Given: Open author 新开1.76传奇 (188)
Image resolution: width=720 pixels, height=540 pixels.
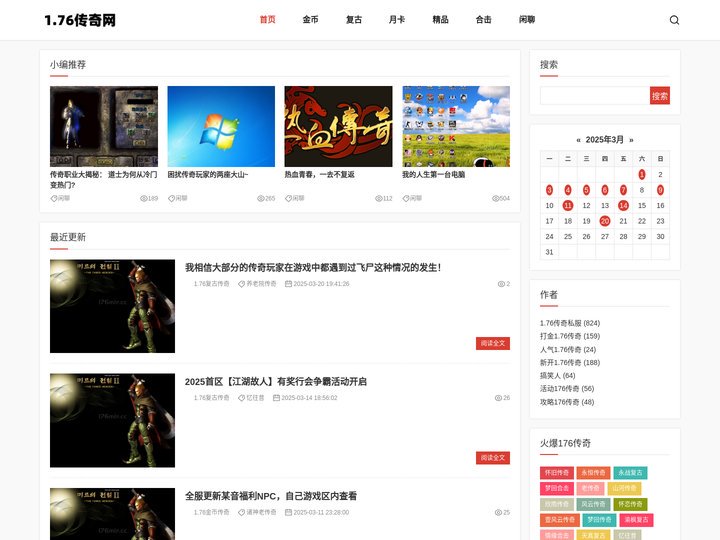Looking at the screenshot, I should [x=570, y=362].
